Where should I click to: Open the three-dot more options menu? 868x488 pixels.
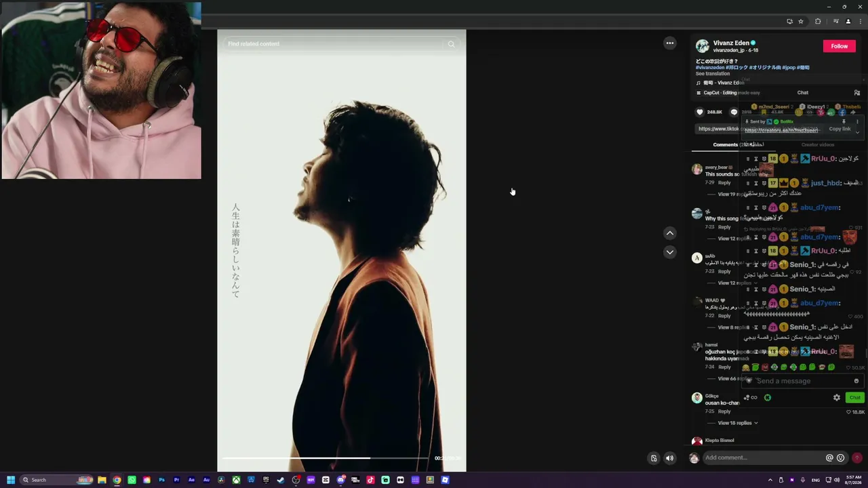(670, 43)
